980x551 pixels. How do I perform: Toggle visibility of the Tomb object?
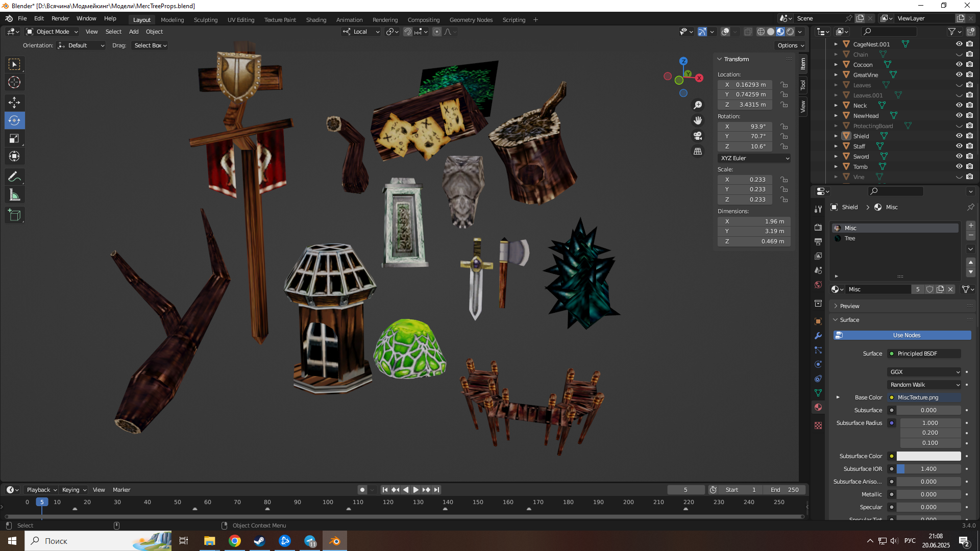click(959, 167)
